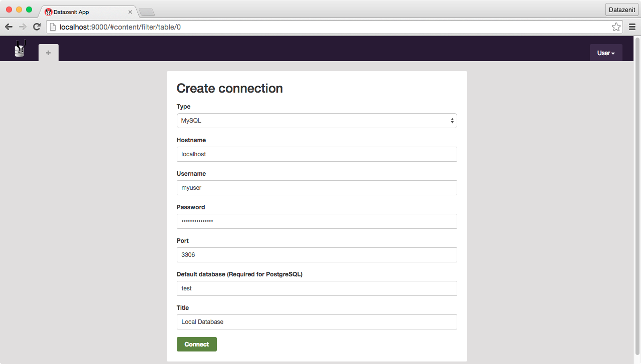Open a new connection tab with plus

[49, 53]
